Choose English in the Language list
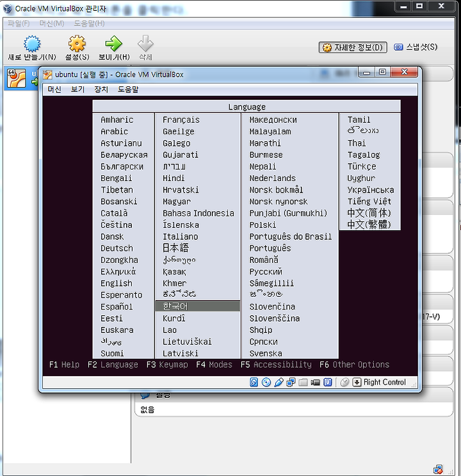 117,283
